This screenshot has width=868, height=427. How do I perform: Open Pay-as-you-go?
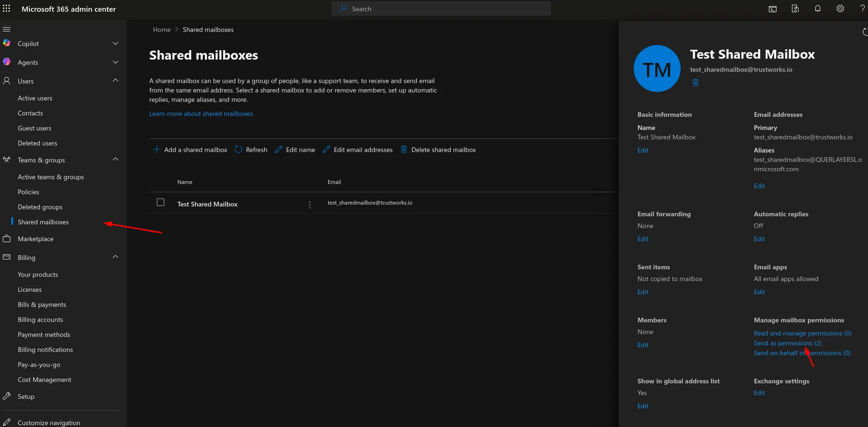coord(39,365)
